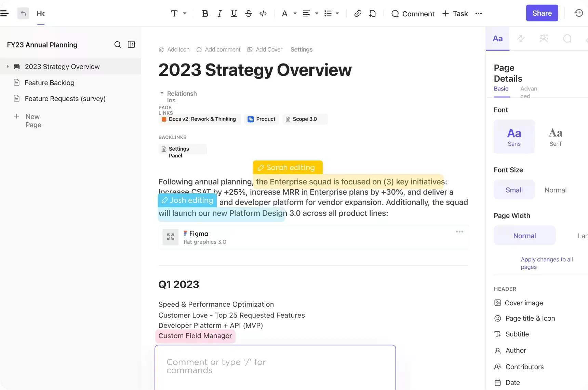Expand 2023 Strategy Overview tree item
Image resolution: width=588 pixels, height=390 pixels.
click(8, 67)
